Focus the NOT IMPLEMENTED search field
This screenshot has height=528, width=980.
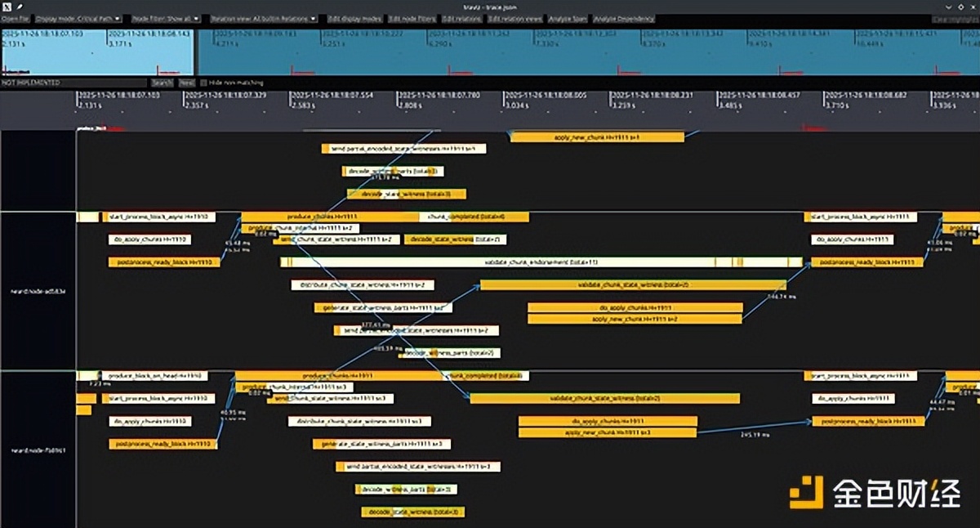click(x=74, y=83)
